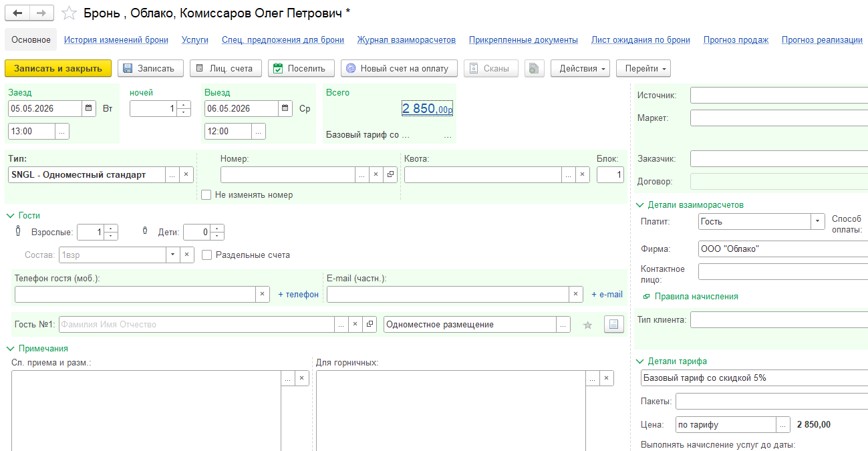Open calendar for Выезд date

285,108
